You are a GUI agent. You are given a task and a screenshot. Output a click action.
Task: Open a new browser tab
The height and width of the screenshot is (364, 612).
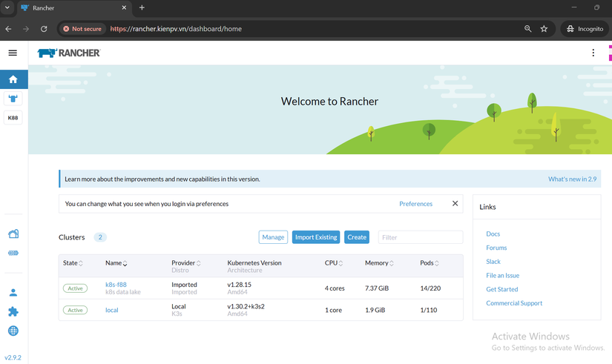click(x=142, y=8)
